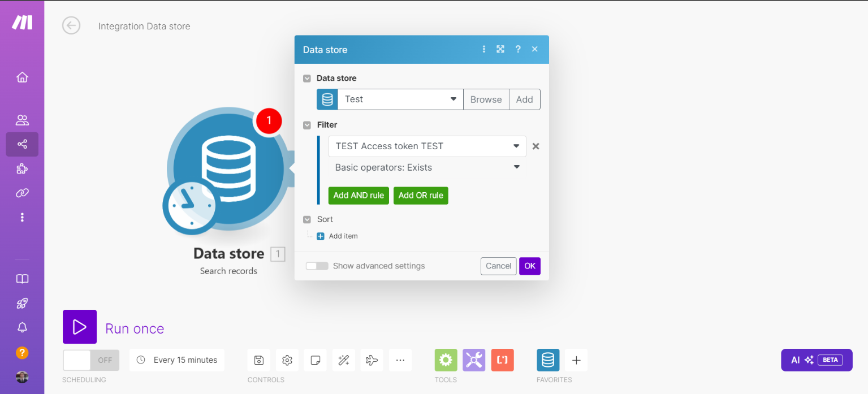Go back with the arrow circle
The width and height of the screenshot is (868, 394).
tap(71, 25)
